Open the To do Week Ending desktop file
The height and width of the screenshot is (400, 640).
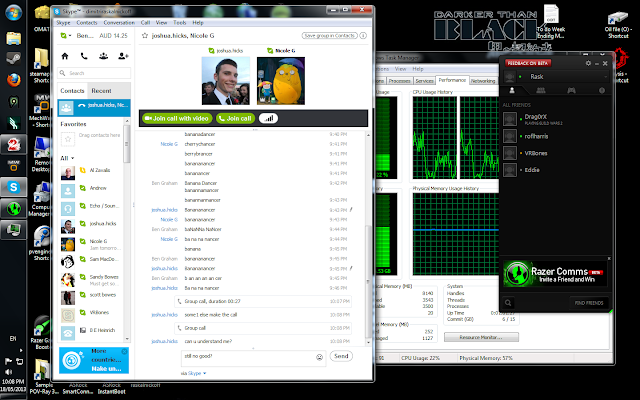coord(551,22)
